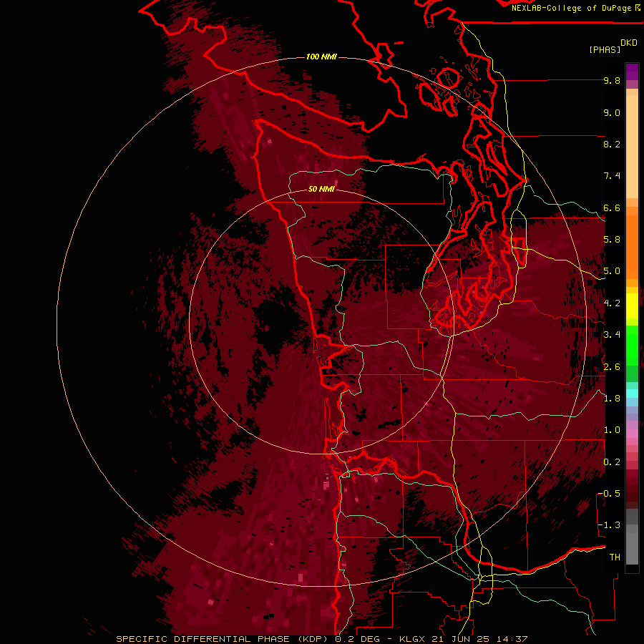644x644 pixels.
Task: Click the 0.2 scale label
Action: point(612,462)
